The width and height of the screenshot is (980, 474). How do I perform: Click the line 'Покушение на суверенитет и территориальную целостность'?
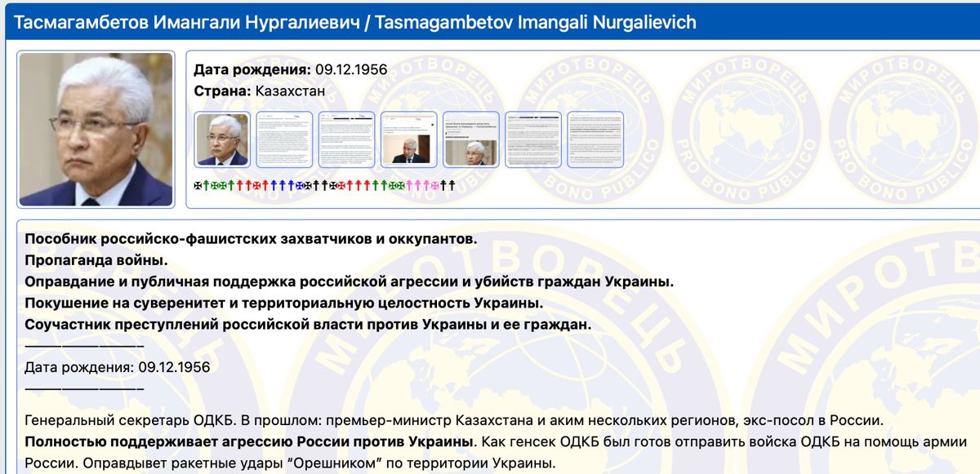(x=283, y=303)
